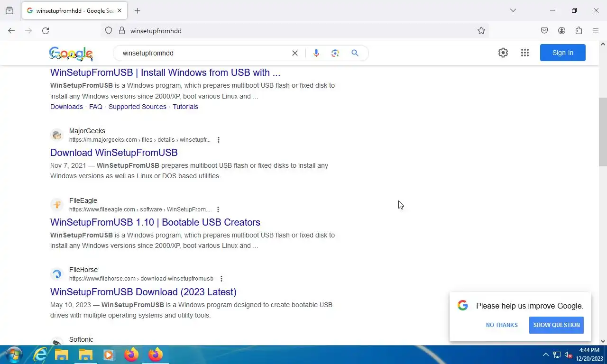Show hidden system tray icons
607x364 pixels.
point(545,355)
